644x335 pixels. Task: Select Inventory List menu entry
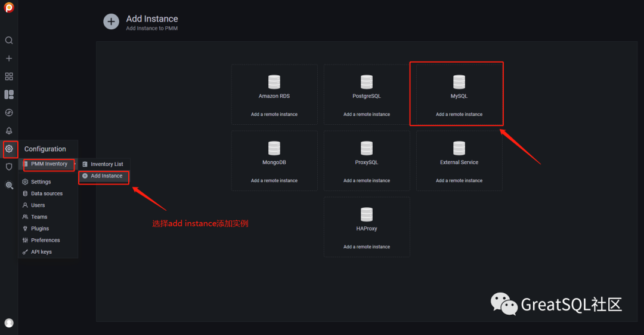coord(104,164)
